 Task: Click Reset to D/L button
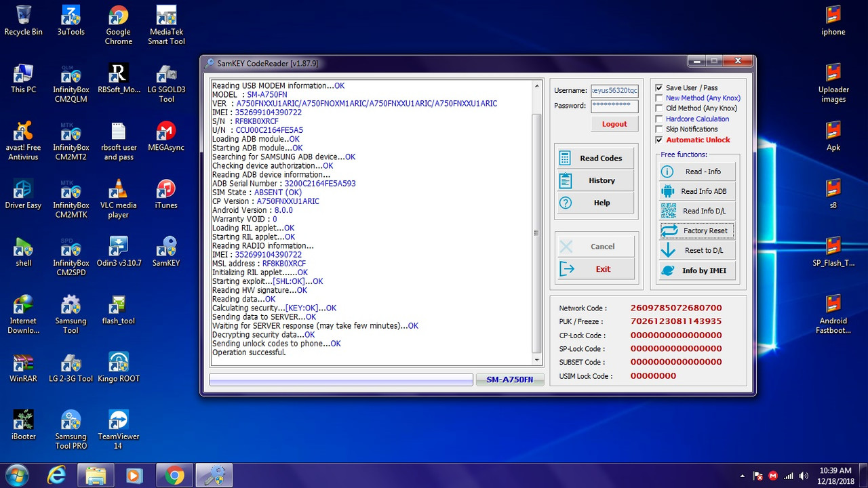(697, 250)
